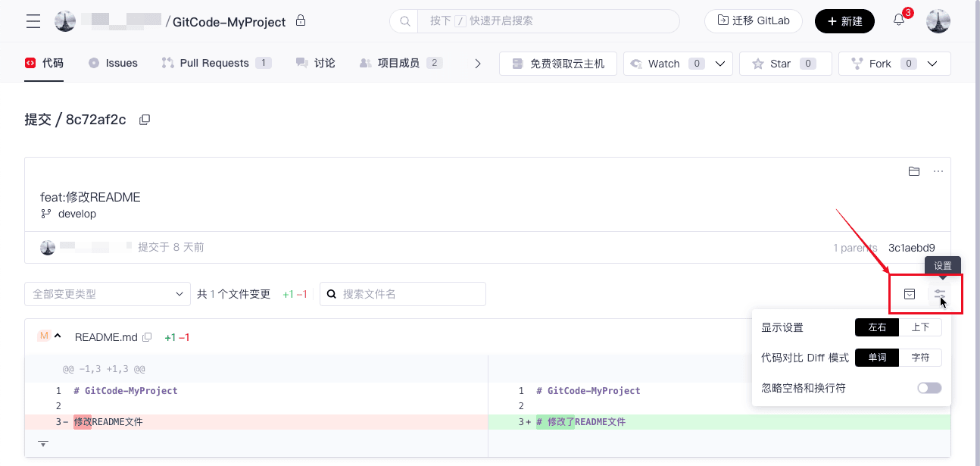Image resolution: width=980 pixels, height=466 pixels.
Task: Copy the commit hash 8c72af2c
Action: [x=145, y=120]
